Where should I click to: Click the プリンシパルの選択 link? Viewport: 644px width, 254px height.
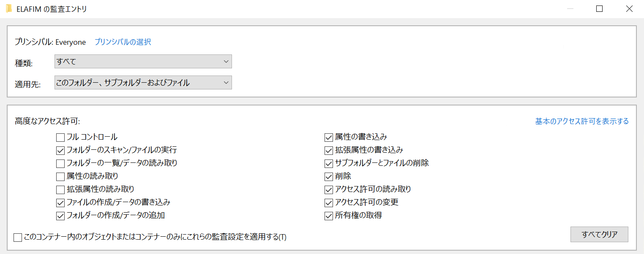(123, 42)
